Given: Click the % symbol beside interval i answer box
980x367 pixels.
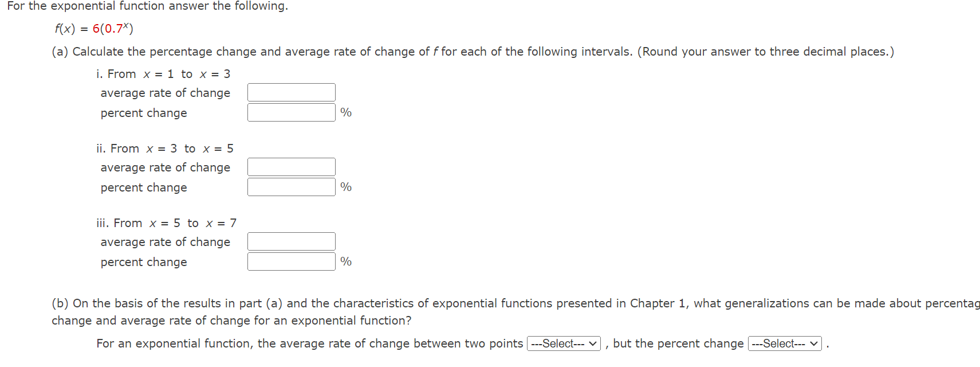Looking at the screenshot, I should click(345, 112).
